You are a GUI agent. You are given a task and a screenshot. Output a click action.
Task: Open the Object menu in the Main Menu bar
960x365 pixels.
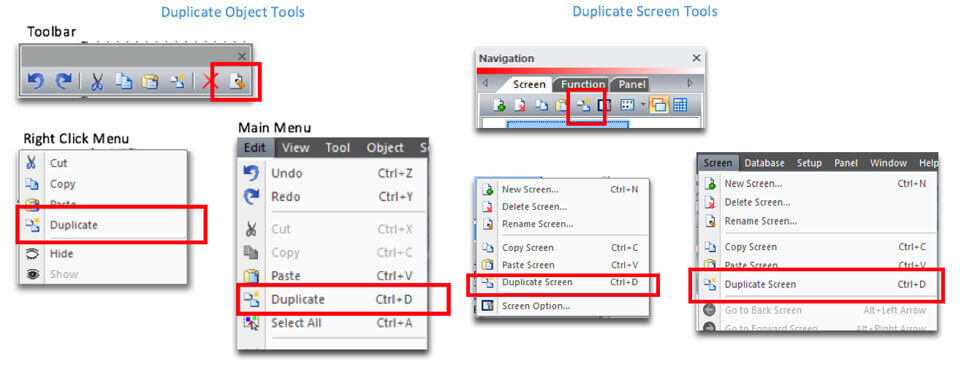(x=385, y=148)
